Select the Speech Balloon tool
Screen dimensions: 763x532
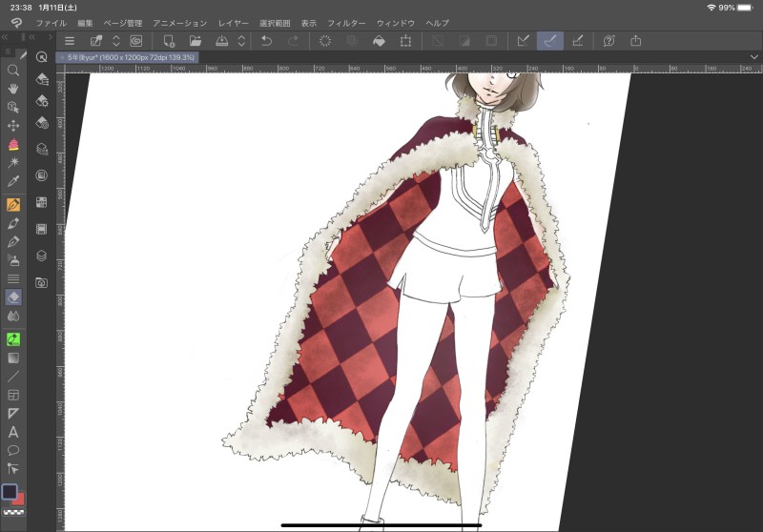(13, 450)
